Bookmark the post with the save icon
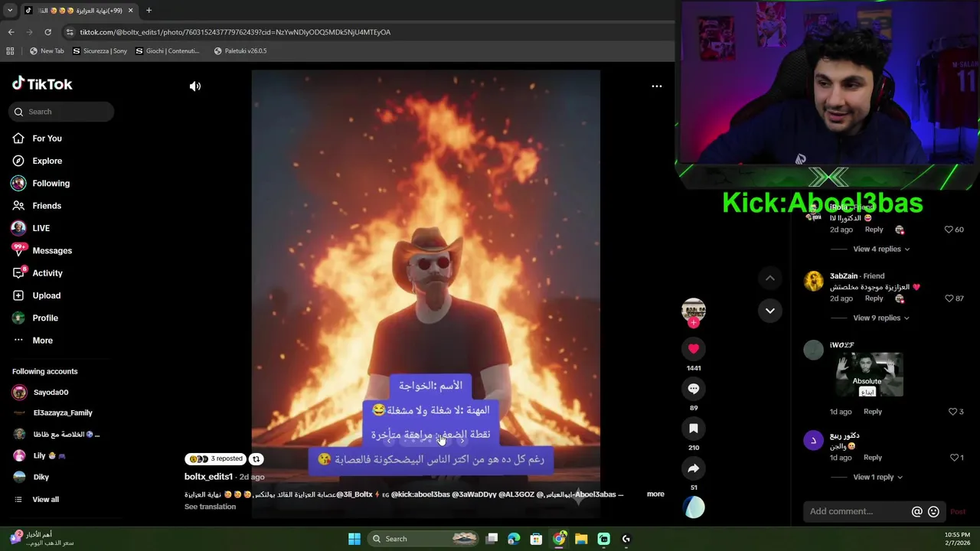The width and height of the screenshot is (980, 551). pyautogui.click(x=694, y=429)
